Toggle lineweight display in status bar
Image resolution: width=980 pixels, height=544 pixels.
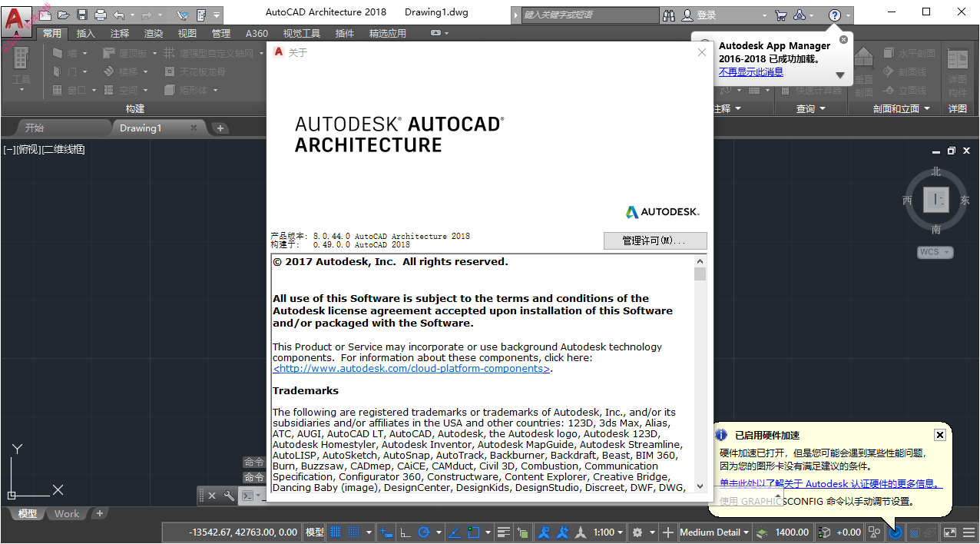(504, 532)
